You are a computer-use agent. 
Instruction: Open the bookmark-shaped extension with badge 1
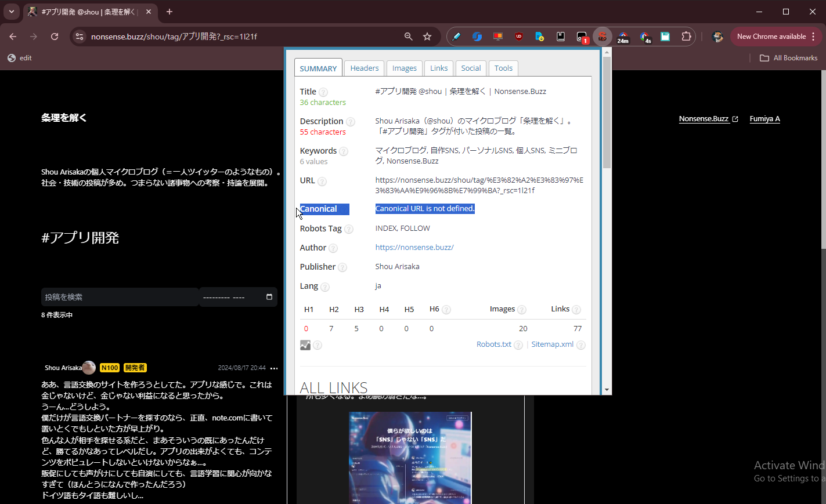point(581,36)
